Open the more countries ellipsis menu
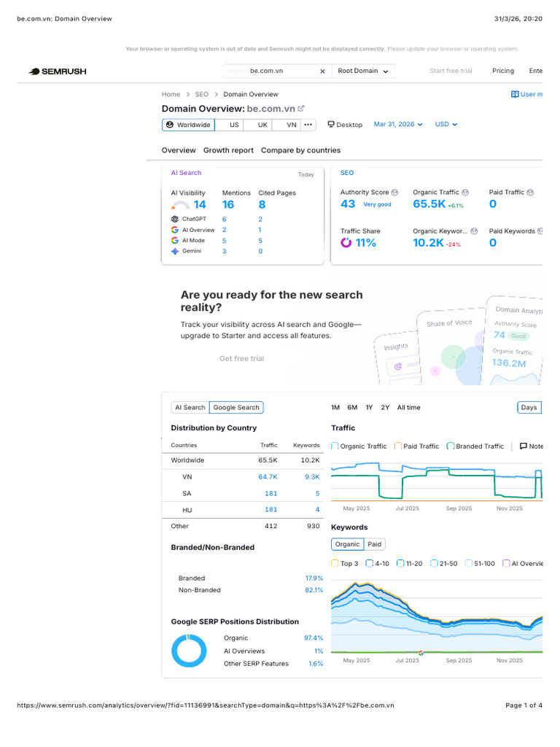 coord(308,125)
